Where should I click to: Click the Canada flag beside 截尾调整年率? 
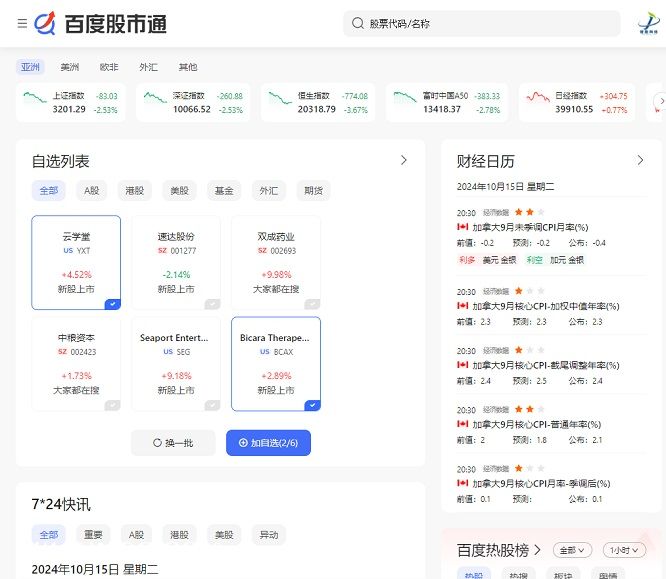[x=463, y=364]
